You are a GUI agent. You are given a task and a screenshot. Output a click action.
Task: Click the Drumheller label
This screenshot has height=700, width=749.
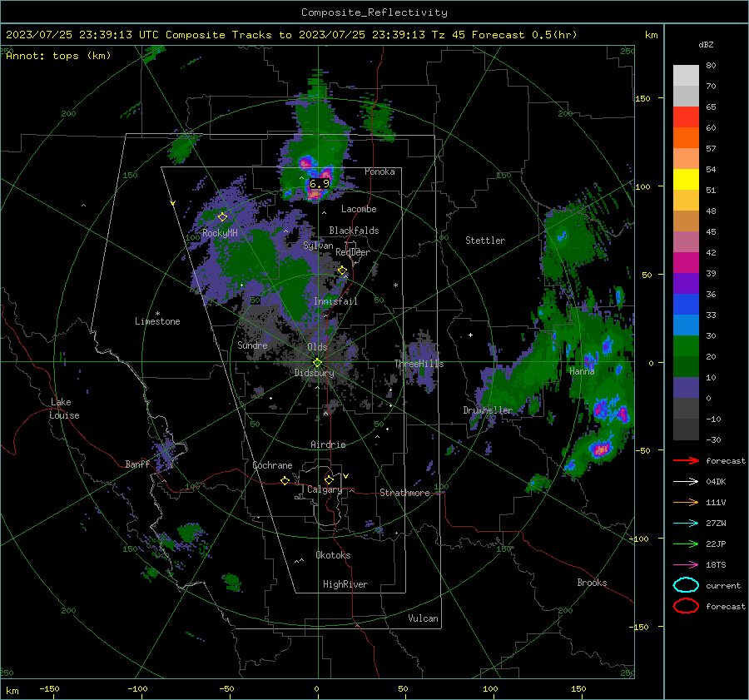click(x=488, y=410)
